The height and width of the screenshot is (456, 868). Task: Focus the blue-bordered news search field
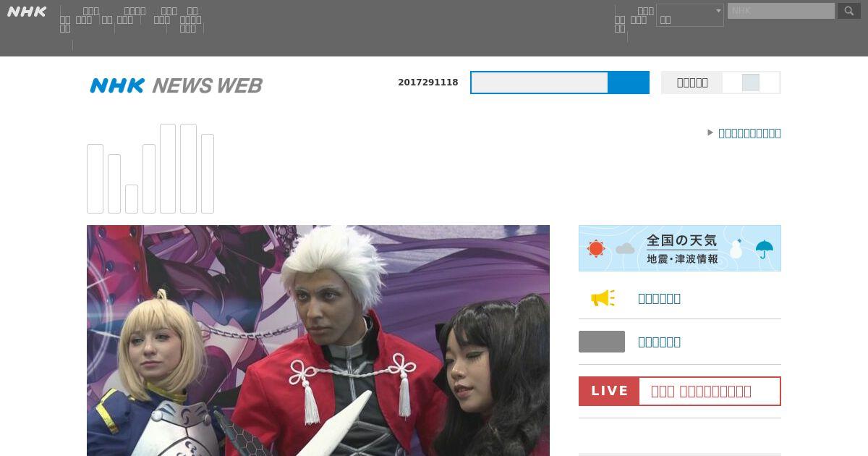[x=540, y=83]
